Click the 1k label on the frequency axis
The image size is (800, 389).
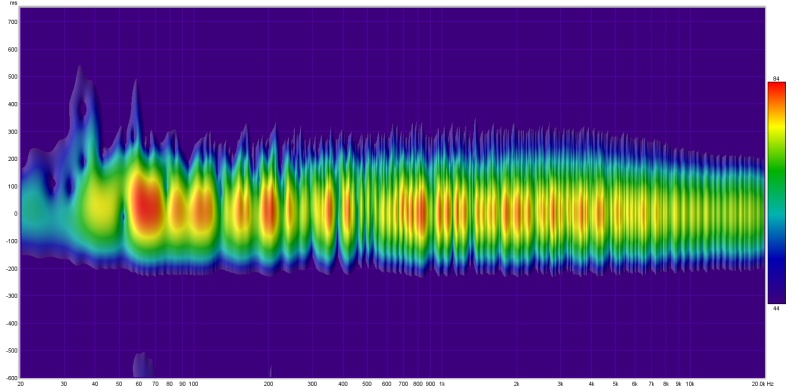(x=442, y=383)
